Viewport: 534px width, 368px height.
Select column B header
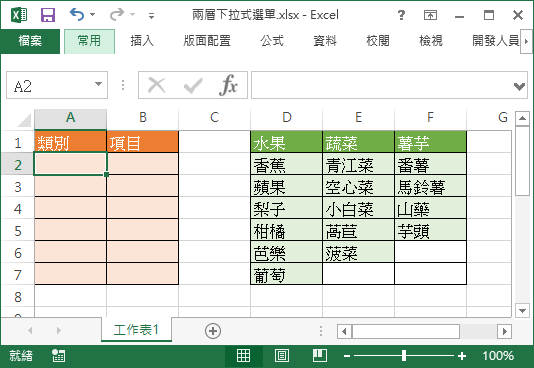click(143, 118)
